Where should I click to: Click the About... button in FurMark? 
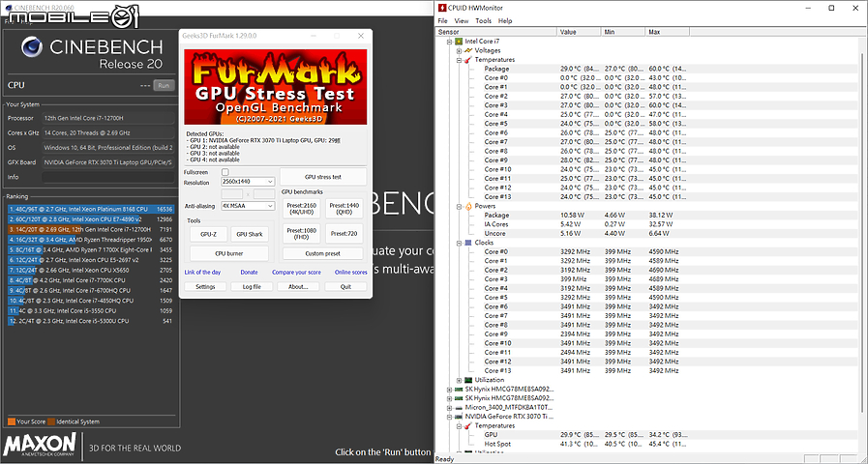[x=298, y=286]
